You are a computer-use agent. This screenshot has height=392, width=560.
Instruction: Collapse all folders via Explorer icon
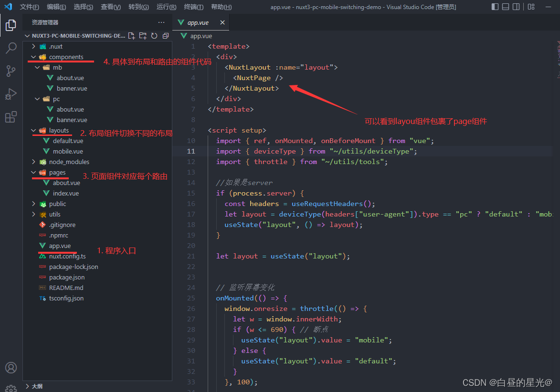tap(165, 36)
